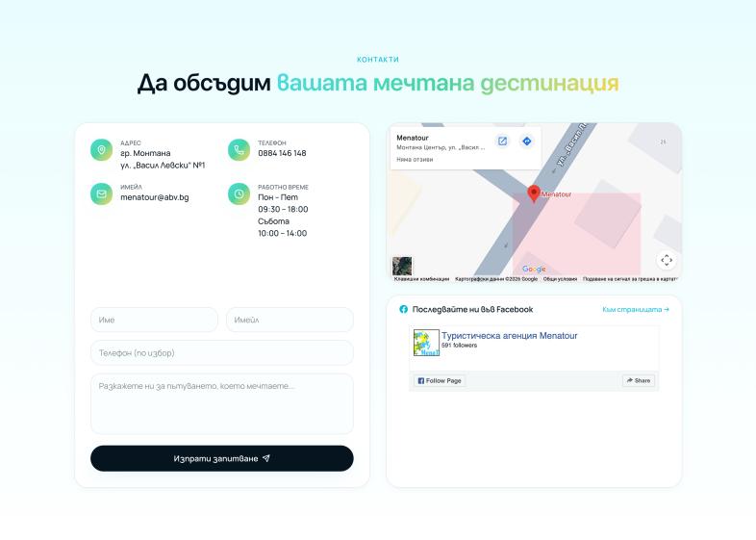This screenshot has width=756, height=540.
Task: Click the email menatour@abv.bg
Action: [155, 197]
